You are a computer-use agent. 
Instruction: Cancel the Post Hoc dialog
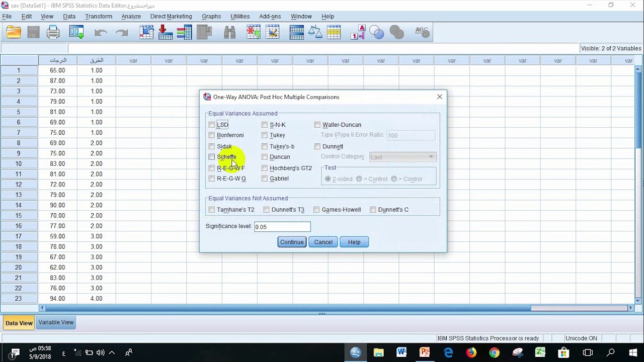323,242
